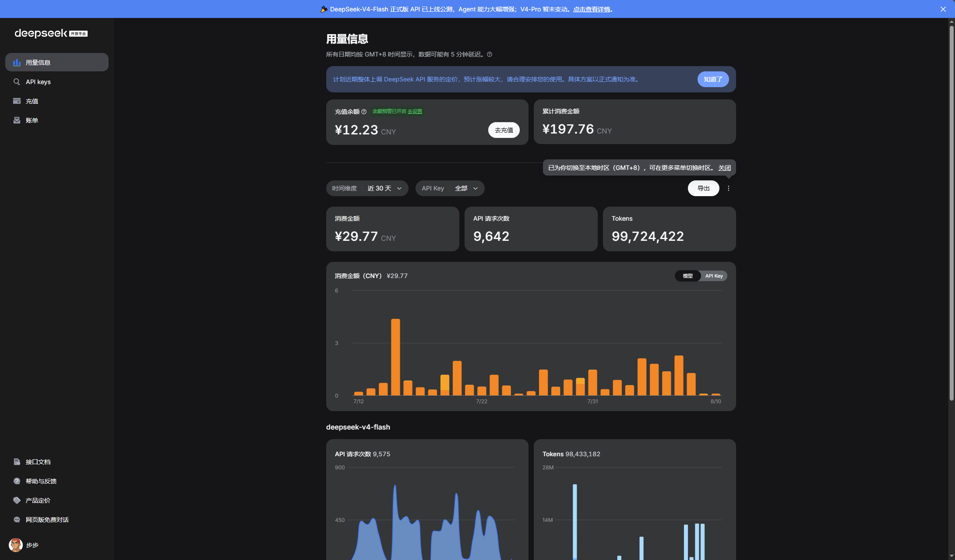Click the ¥12.23 balance amount
955x560 pixels.
tap(356, 130)
